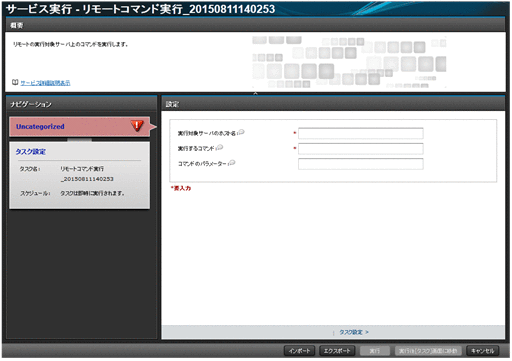Click the grayed-out run-and-go-to-task-screen button
This screenshot has width=512, height=361.
pyautogui.click(x=428, y=351)
